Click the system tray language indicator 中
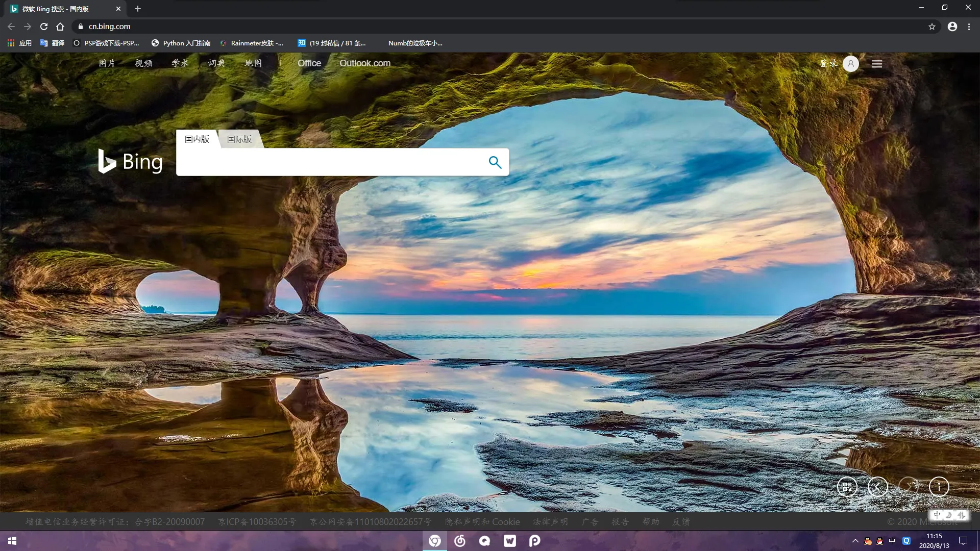Screen dimensions: 980x551 (892, 540)
